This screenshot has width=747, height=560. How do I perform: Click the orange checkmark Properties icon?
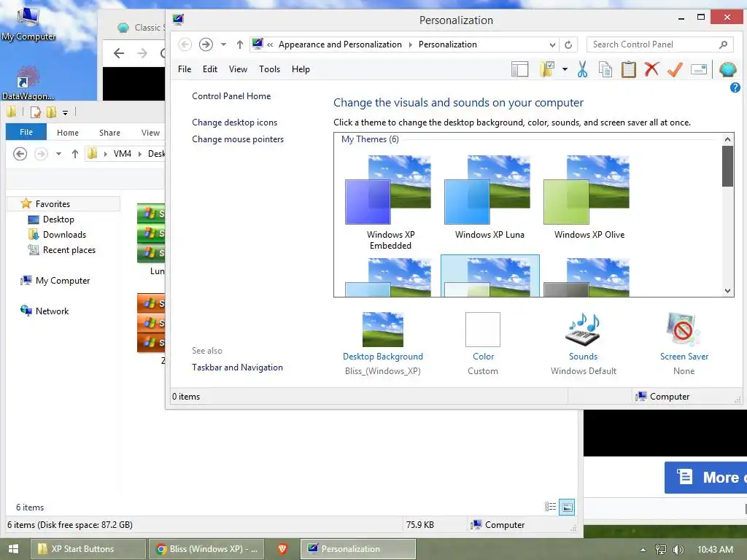(x=675, y=69)
